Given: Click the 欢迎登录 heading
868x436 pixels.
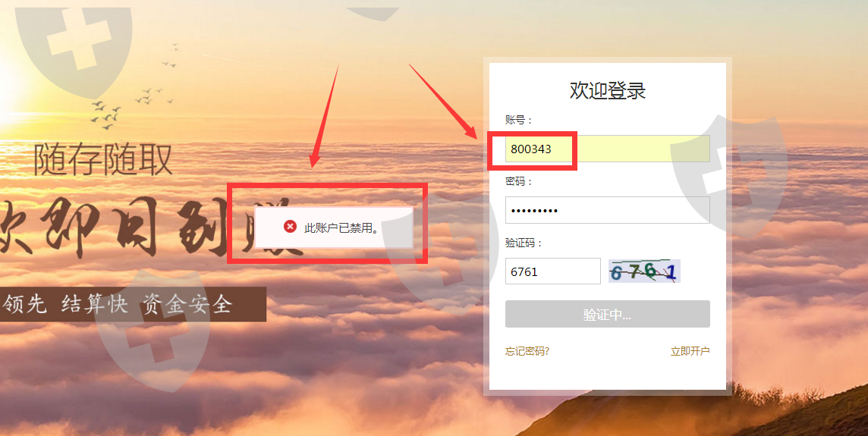Looking at the screenshot, I should (607, 91).
